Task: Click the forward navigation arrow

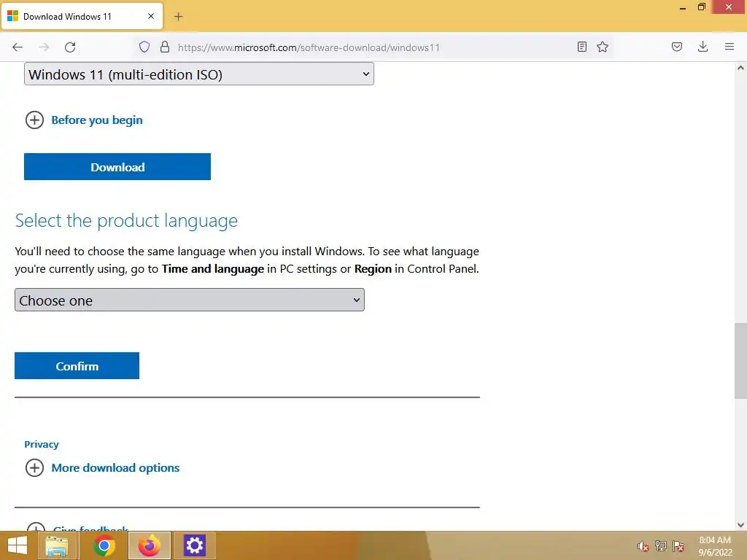Action: point(44,47)
